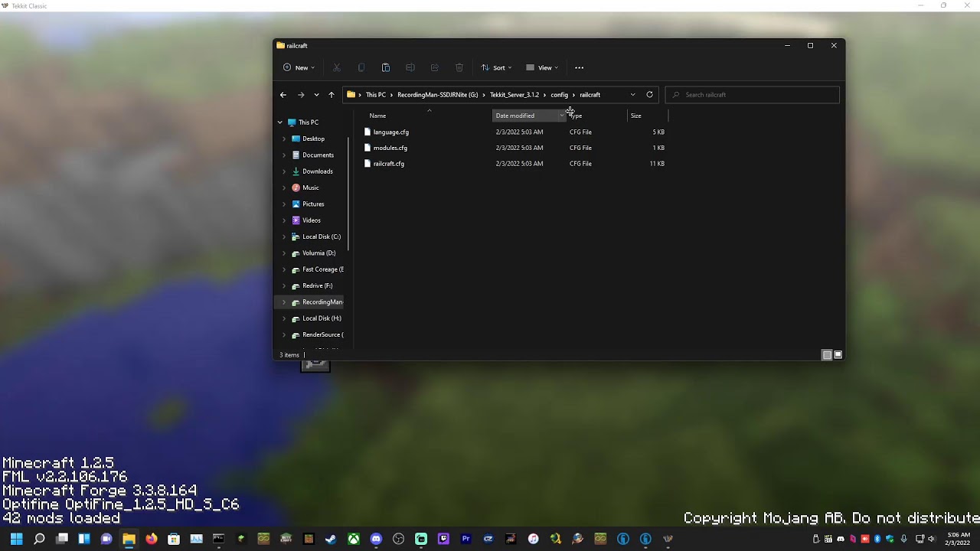This screenshot has width=980, height=551.
Task: Open Volumia (D:) drive
Action: [x=318, y=253]
